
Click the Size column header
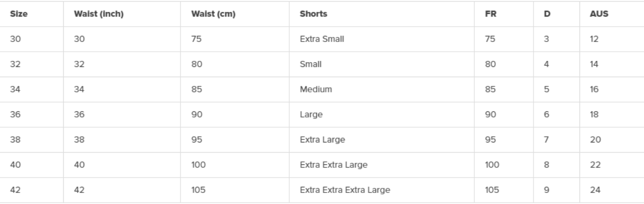pos(19,14)
